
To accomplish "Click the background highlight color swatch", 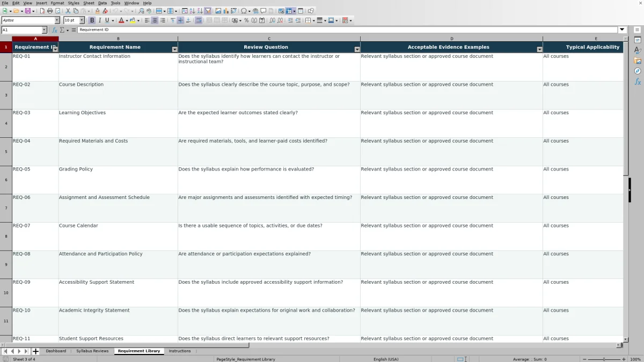I will pos(131,20).
